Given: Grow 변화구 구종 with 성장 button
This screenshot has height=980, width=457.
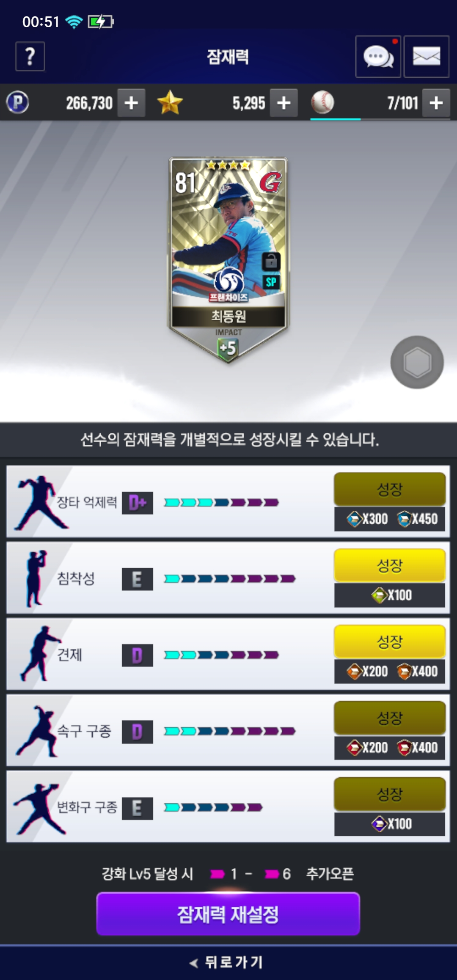Looking at the screenshot, I should click(390, 794).
